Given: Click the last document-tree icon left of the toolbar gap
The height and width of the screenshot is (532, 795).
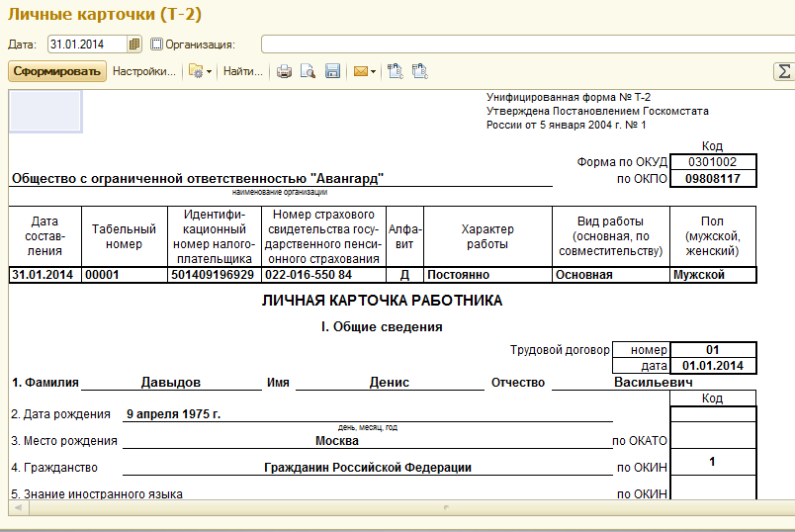Looking at the screenshot, I should coord(419,71).
